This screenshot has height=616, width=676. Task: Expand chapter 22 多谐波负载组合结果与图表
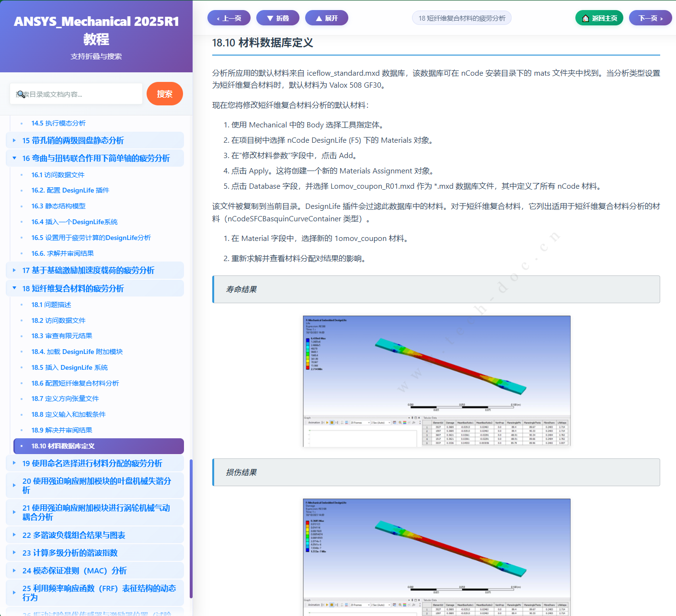click(x=13, y=535)
